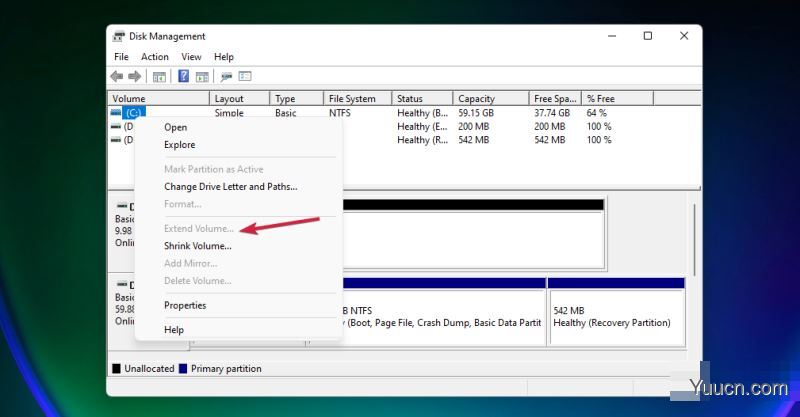Select the (C:) volume row label
Screen dimensions: 800x417
pos(134,112)
